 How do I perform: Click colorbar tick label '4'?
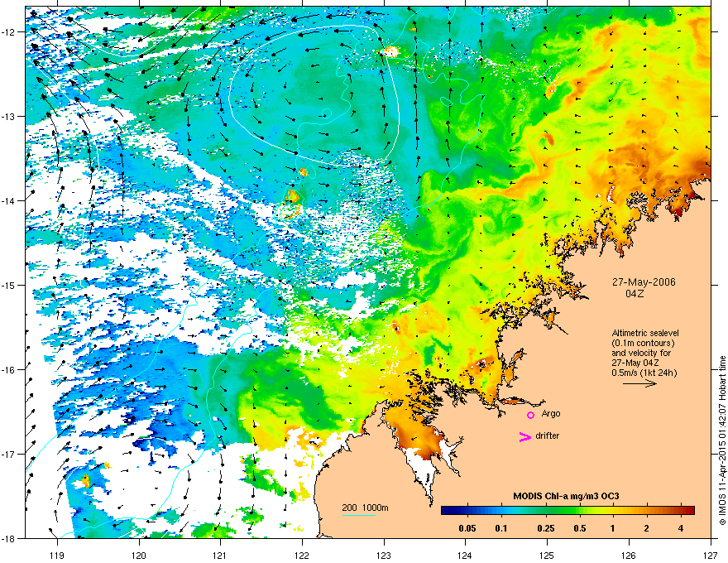[681, 528]
